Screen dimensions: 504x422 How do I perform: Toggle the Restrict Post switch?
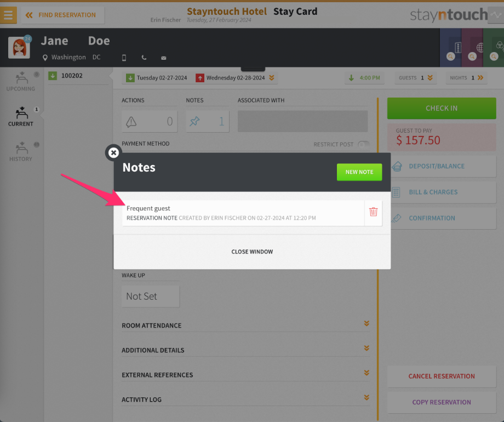(x=364, y=145)
